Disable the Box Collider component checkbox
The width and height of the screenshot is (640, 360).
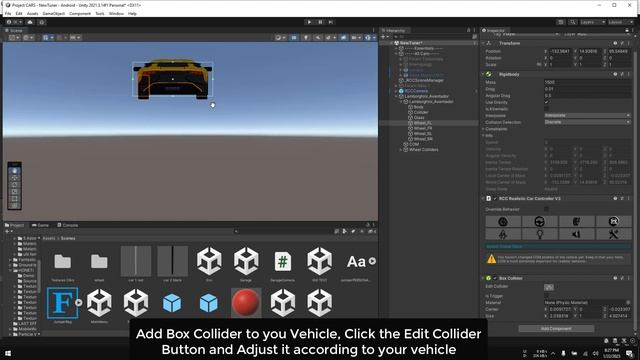point(496,278)
